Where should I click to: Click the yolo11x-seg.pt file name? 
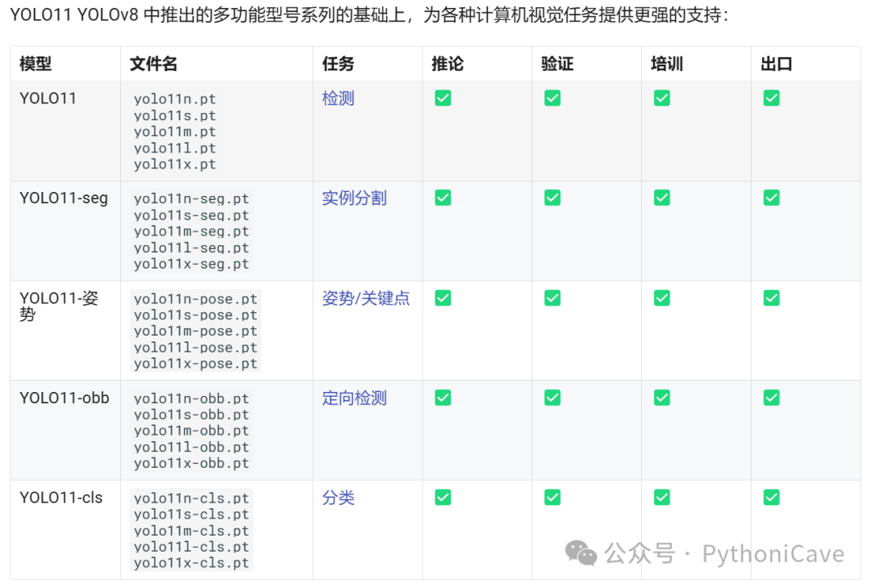pyautogui.click(x=191, y=264)
